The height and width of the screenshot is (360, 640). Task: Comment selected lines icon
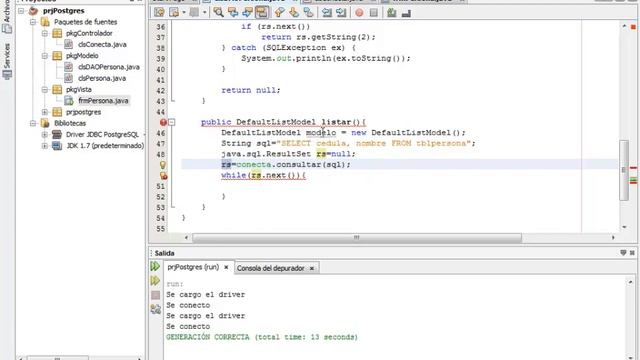pos(392,13)
